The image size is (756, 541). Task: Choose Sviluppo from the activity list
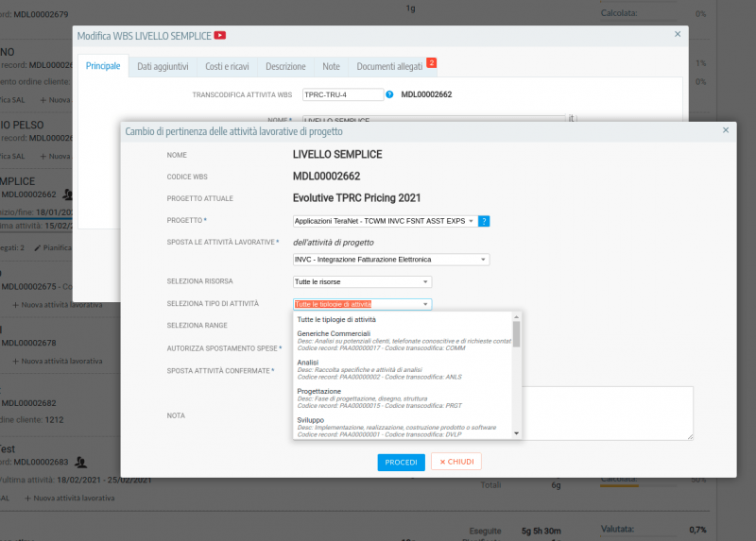[310, 419]
